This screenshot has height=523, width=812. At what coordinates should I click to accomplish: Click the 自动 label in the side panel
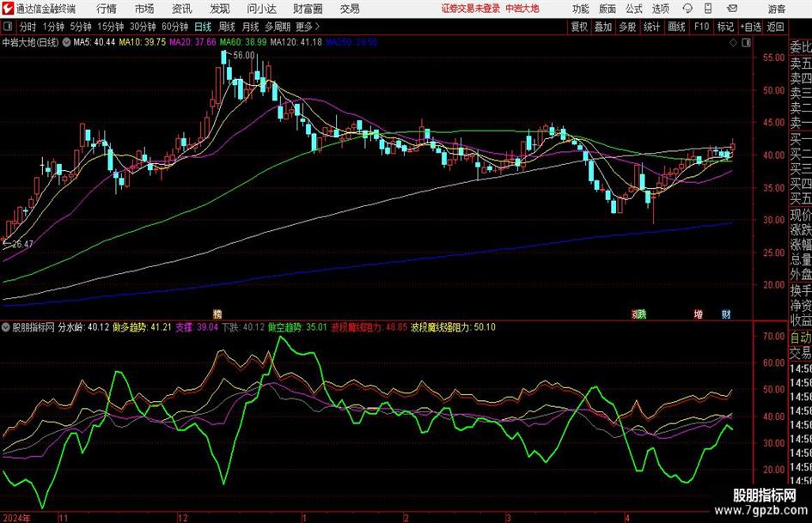coord(801,338)
